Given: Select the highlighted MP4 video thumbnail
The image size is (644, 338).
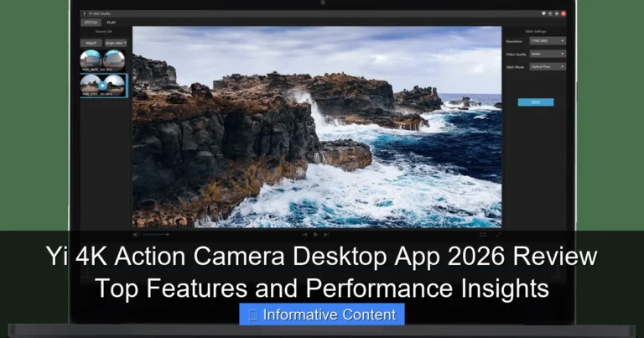Looking at the screenshot, I should 104,86.
